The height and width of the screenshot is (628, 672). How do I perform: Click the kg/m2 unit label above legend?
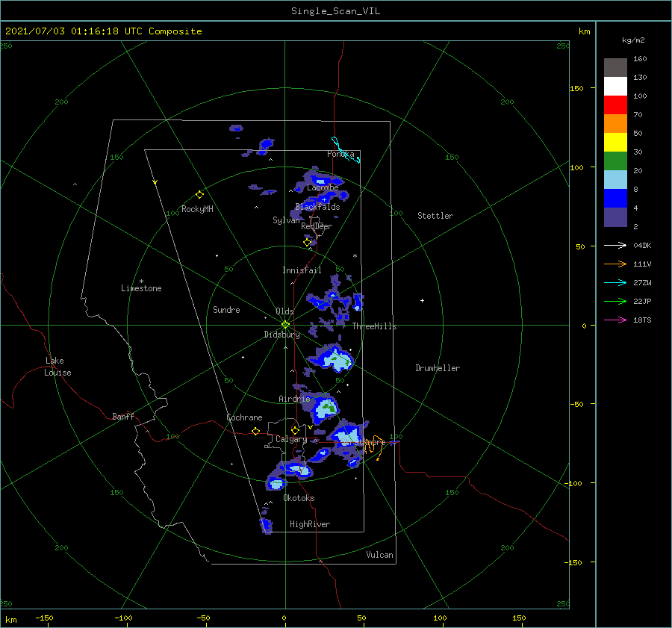(x=633, y=40)
